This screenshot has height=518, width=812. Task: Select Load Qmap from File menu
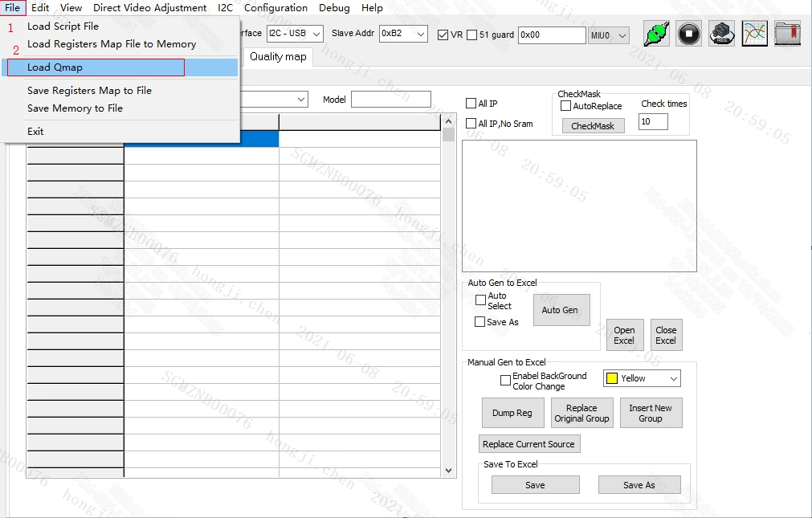(120, 67)
